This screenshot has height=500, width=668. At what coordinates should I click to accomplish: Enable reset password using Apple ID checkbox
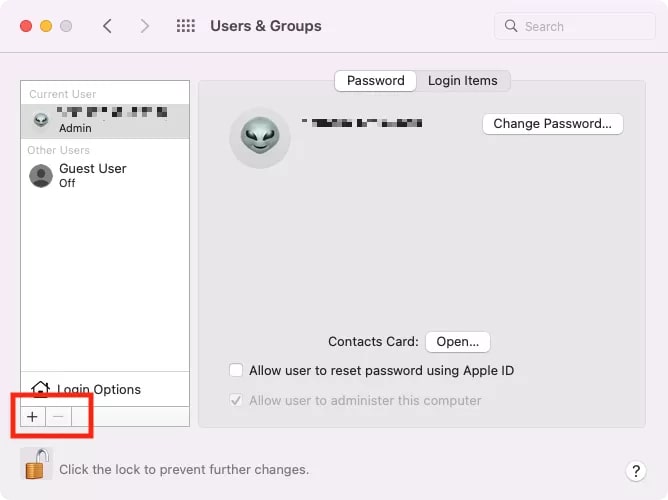pyautogui.click(x=236, y=370)
